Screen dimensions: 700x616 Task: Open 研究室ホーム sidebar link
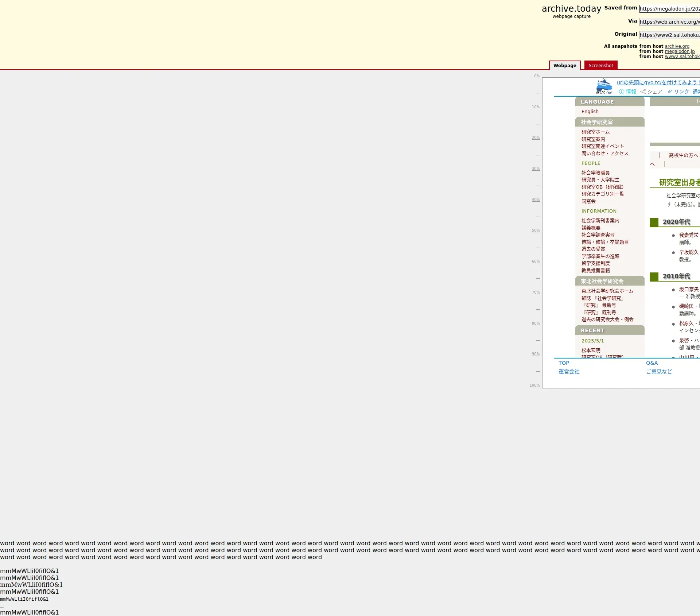[595, 132]
